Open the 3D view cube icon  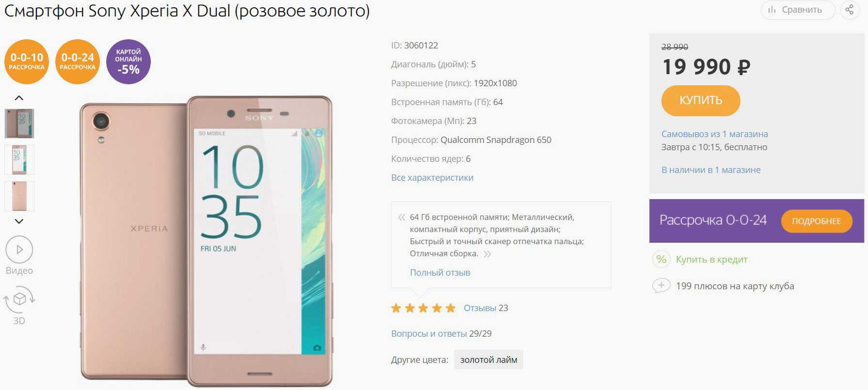coord(19,299)
